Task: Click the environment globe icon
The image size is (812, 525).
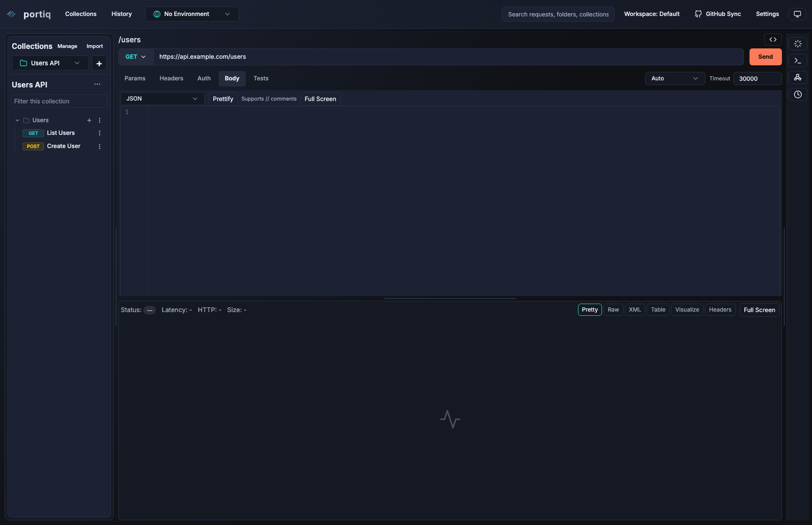Action: (157, 14)
